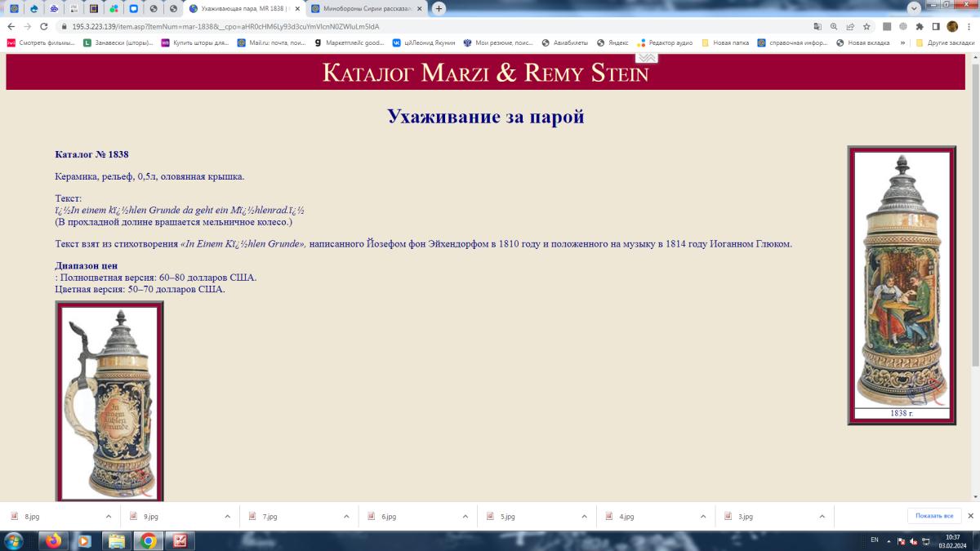Screen dimensions: 980x551
Task: Open the Chrome extensions puzzle icon
Action: click(x=920, y=26)
